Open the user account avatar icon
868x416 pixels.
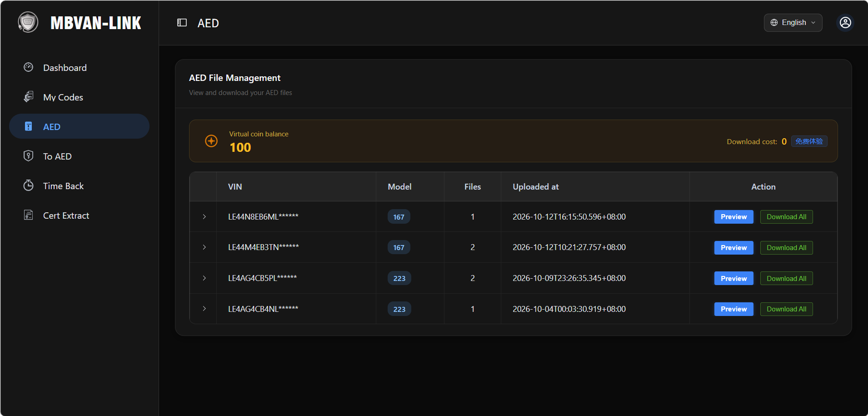[x=845, y=23]
